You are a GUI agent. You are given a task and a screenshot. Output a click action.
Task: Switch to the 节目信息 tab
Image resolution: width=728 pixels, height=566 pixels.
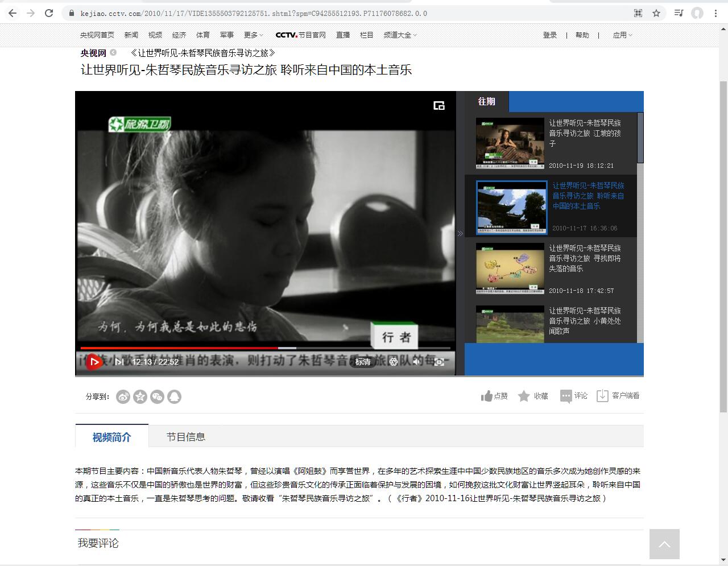coord(185,437)
